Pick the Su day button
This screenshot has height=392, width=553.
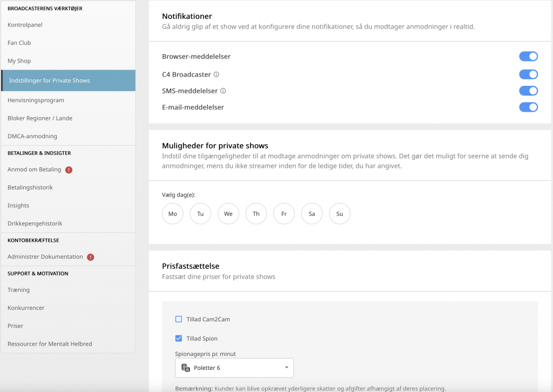[340, 214]
